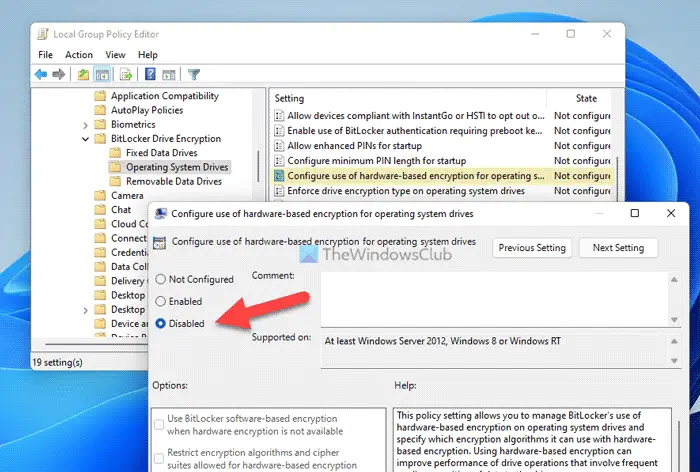
Task: Expand the second Desktop tree node
Action: tap(85, 310)
